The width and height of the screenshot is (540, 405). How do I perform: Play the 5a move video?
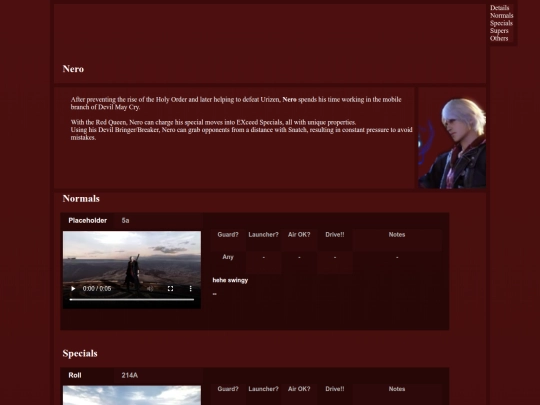73,289
